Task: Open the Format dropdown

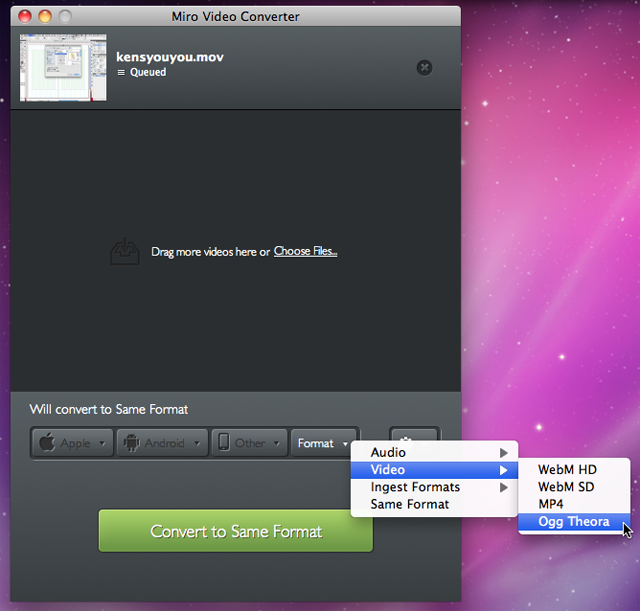Action: (x=323, y=443)
